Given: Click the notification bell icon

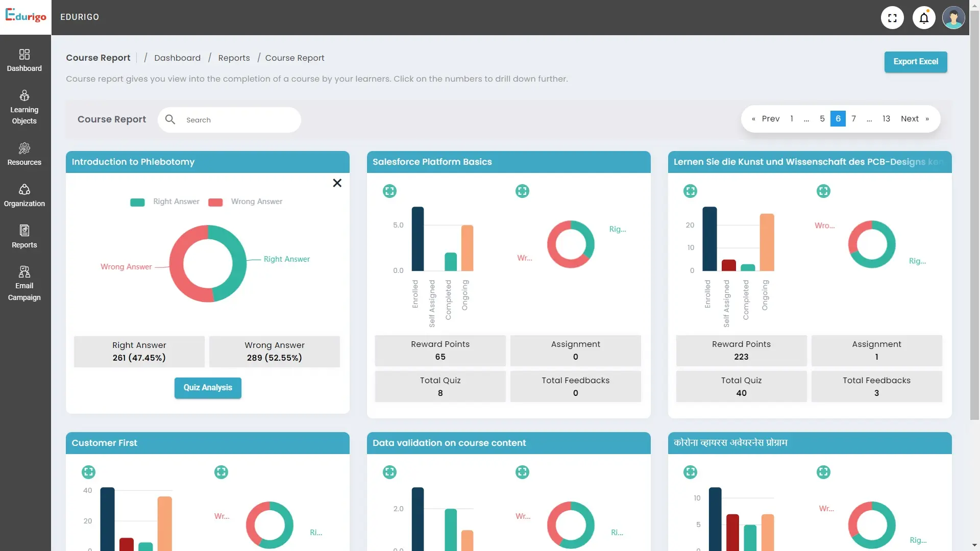Looking at the screenshot, I should [924, 18].
